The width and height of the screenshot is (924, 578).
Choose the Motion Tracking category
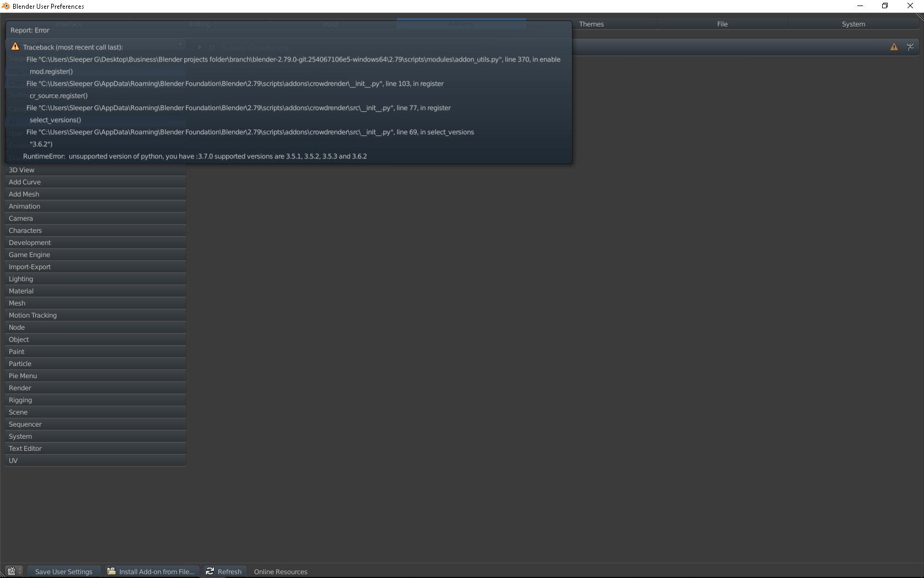pos(96,315)
